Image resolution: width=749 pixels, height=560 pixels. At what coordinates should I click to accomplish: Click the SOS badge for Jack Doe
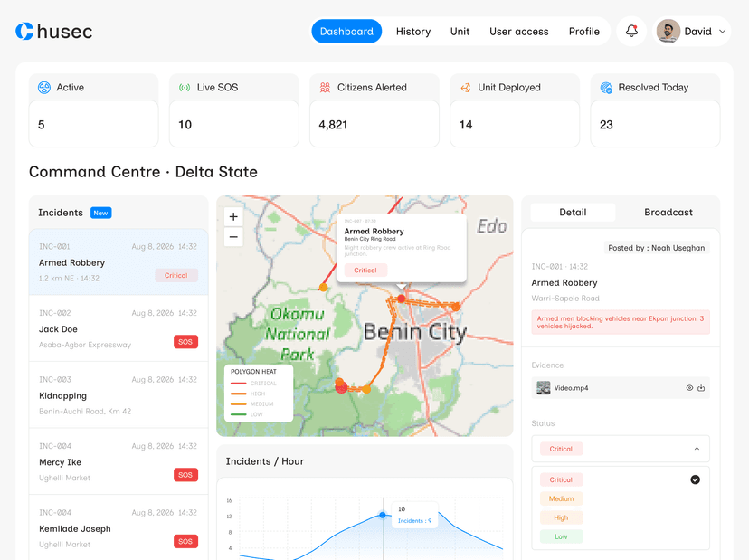point(185,342)
